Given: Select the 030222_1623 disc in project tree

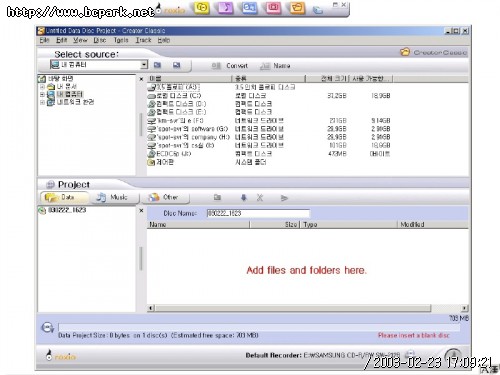Looking at the screenshot, I should pos(67,210).
